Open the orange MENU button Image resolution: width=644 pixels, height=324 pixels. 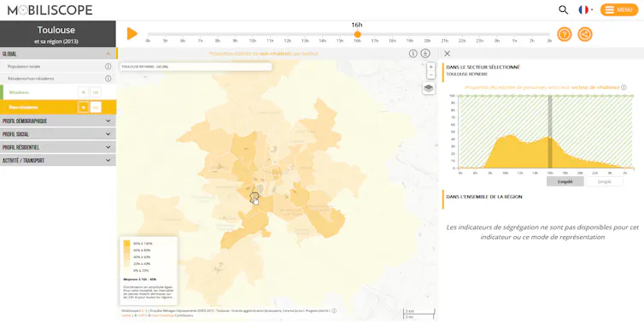click(x=619, y=10)
